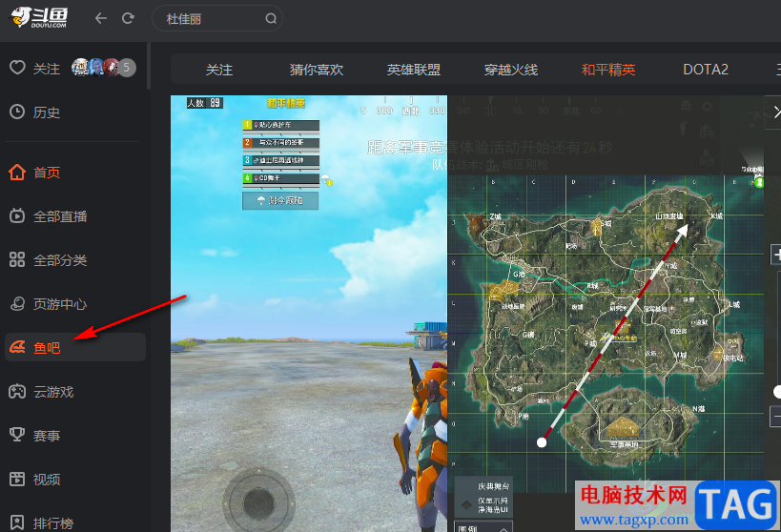
Task: Click the search magnifier icon
Action: (271, 19)
